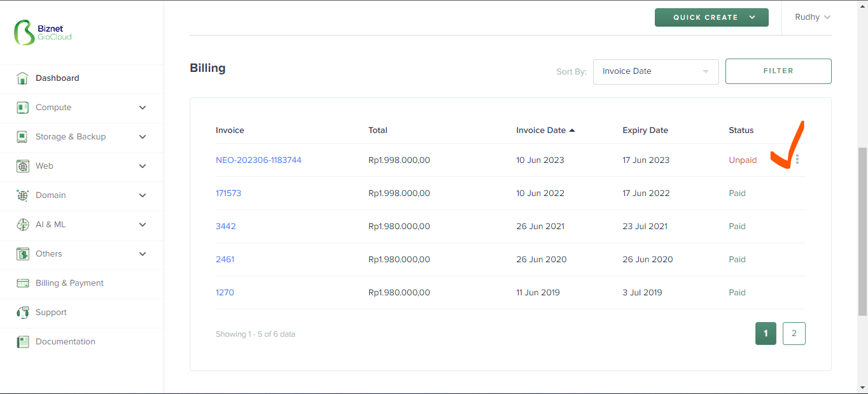
Task: Click the Filter button
Action: [778, 71]
